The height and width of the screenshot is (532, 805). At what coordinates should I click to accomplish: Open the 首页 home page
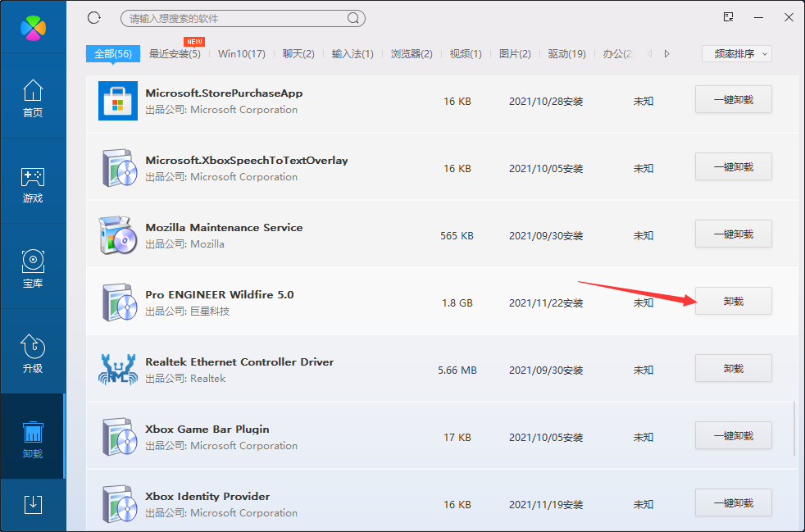point(33,98)
